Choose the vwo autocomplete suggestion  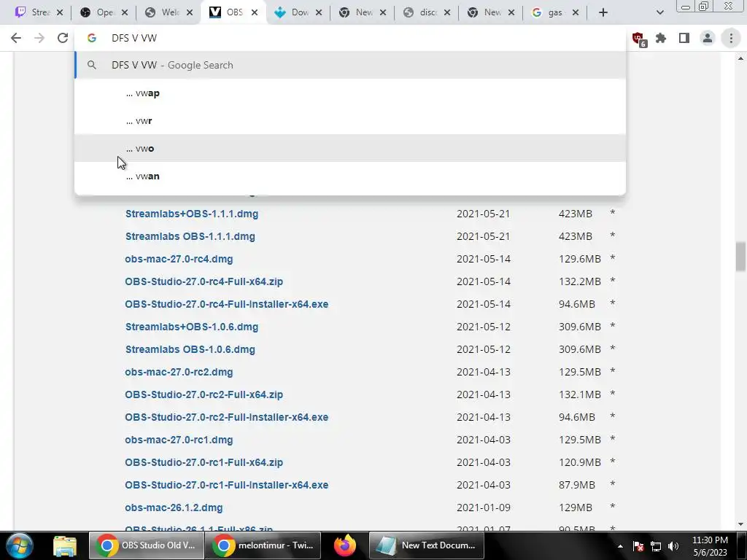(350, 149)
